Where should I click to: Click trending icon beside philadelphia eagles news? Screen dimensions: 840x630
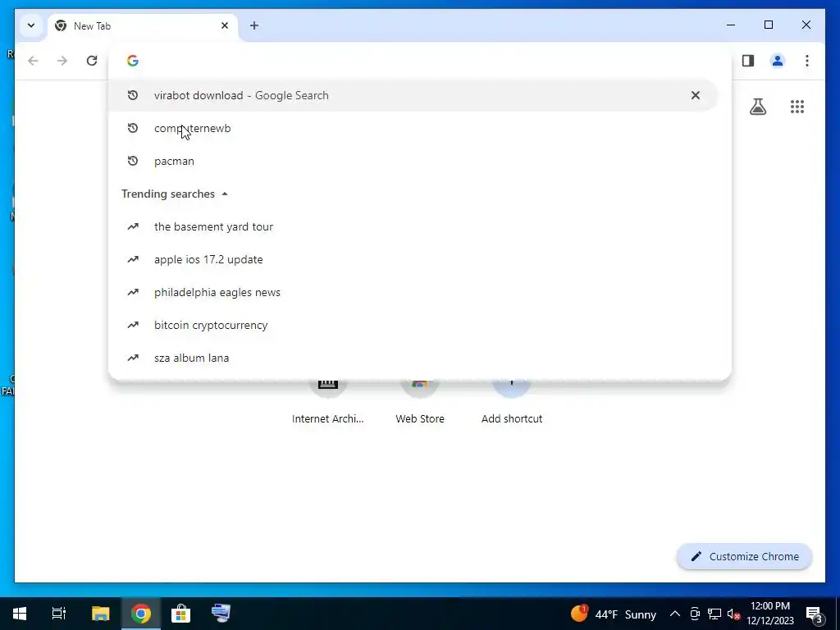pos(133,292)
